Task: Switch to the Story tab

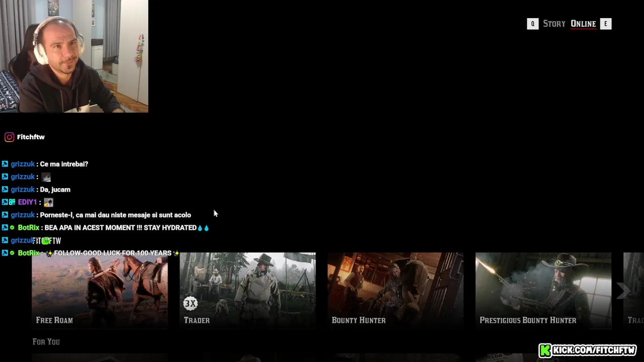Action: (554, 24)
